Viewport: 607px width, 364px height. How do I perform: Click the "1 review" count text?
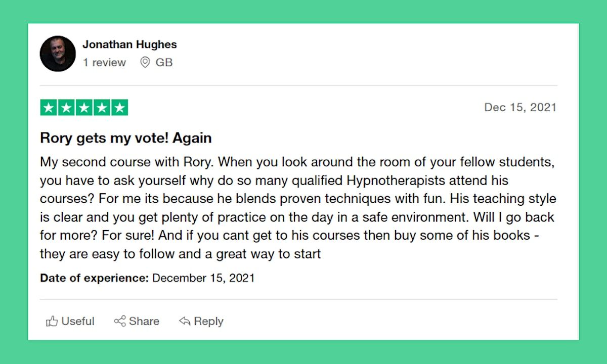(104, 63)
